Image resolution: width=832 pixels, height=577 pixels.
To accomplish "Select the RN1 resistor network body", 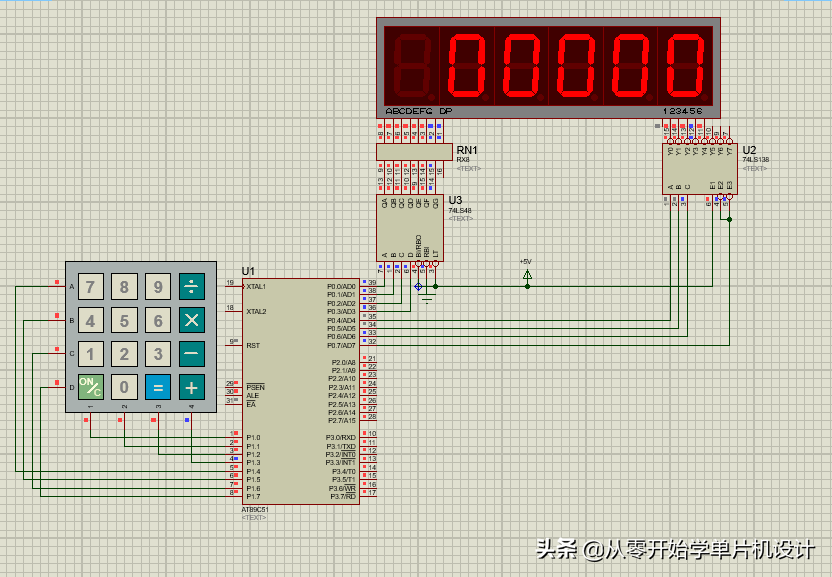I will (414, 152).
